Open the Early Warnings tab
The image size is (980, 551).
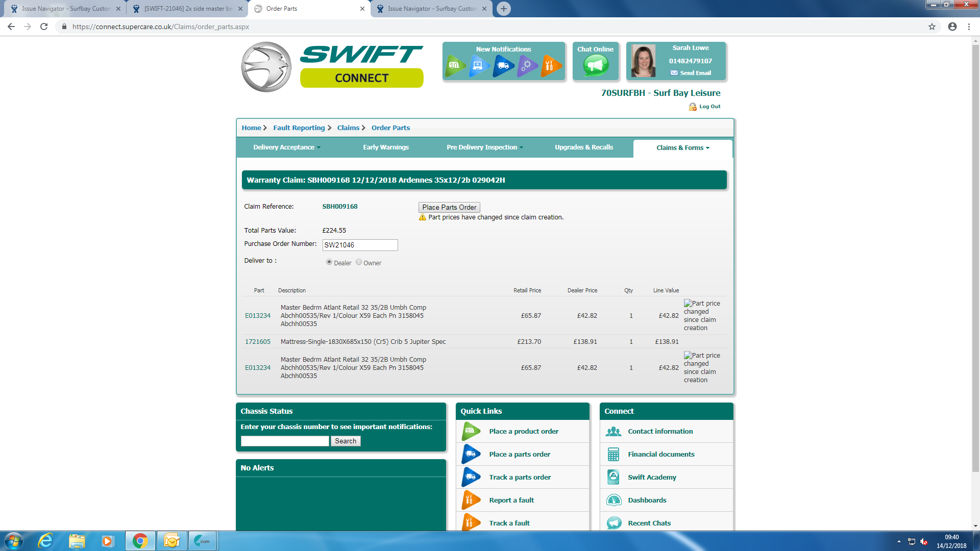[385, 147]
